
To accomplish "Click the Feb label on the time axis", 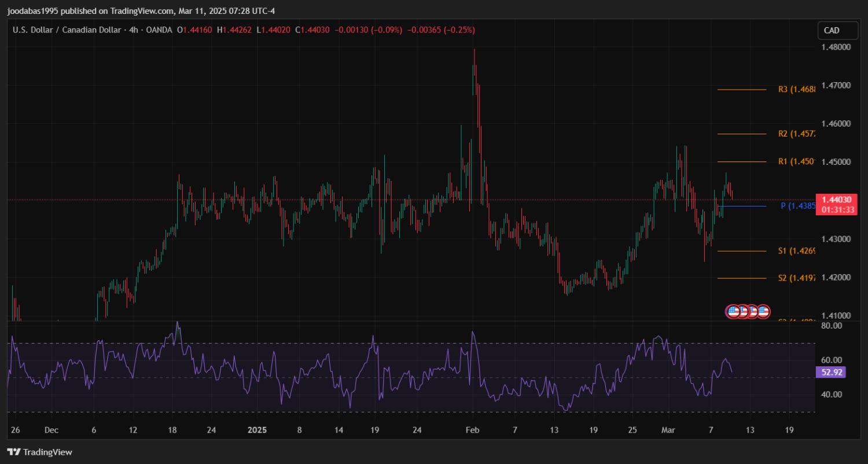I will tap(473, 430).
